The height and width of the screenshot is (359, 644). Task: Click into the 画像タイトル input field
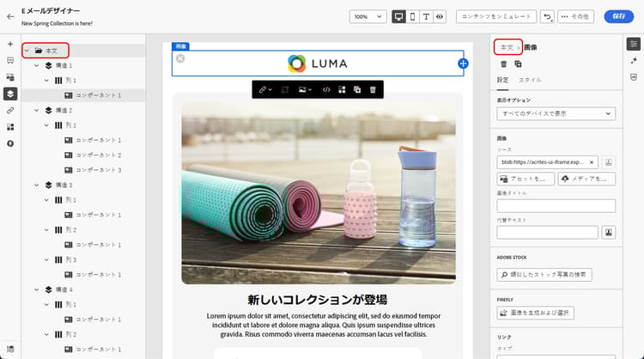556,206
